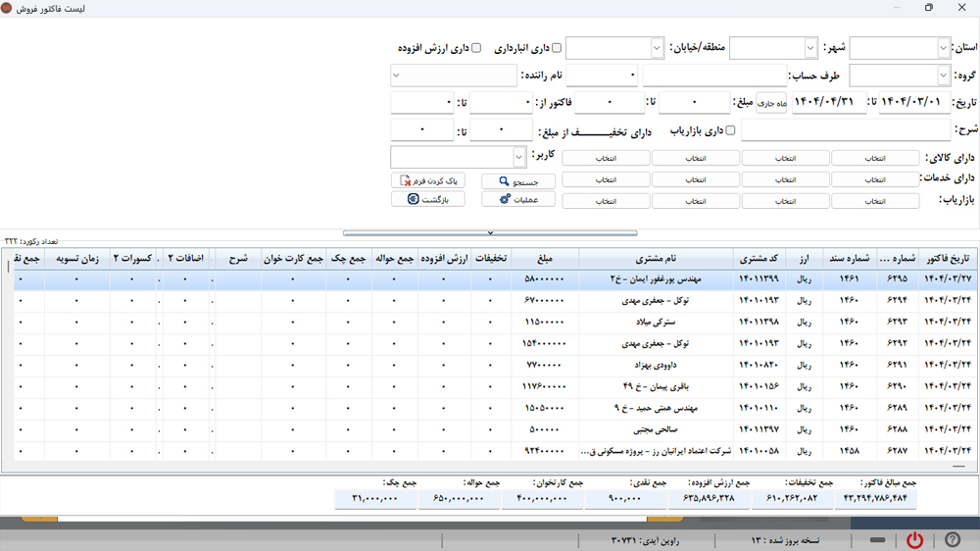Open the driver name (نام راننده) dropdown
980x551 pixels.
(x=397, y=75)
